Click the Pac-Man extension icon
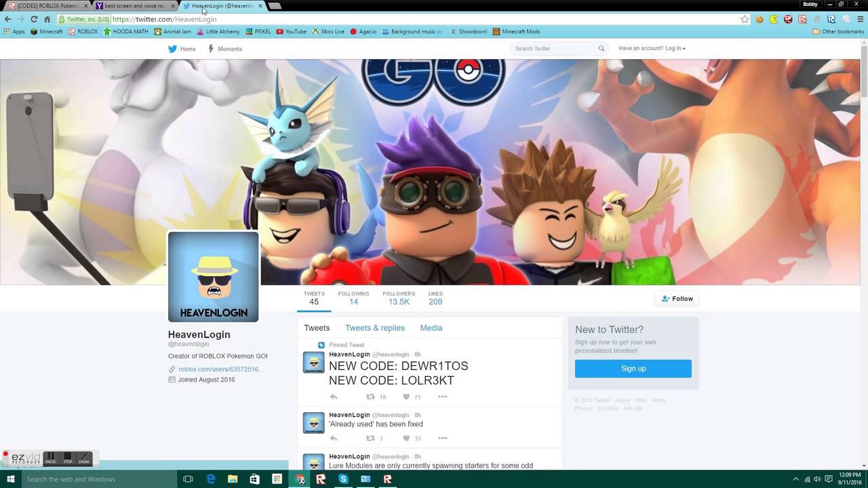The width and height of the screenshot is (868, 488). 774,19
